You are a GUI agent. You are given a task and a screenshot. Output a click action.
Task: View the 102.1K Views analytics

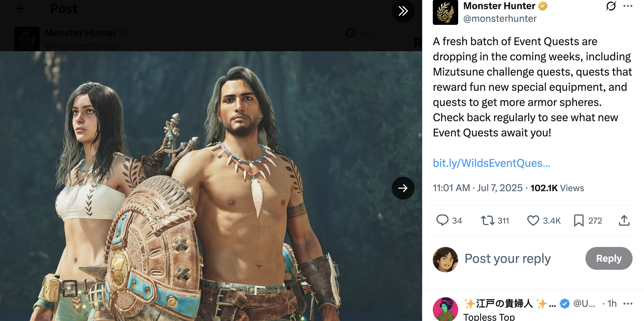(x=557, y=188)
